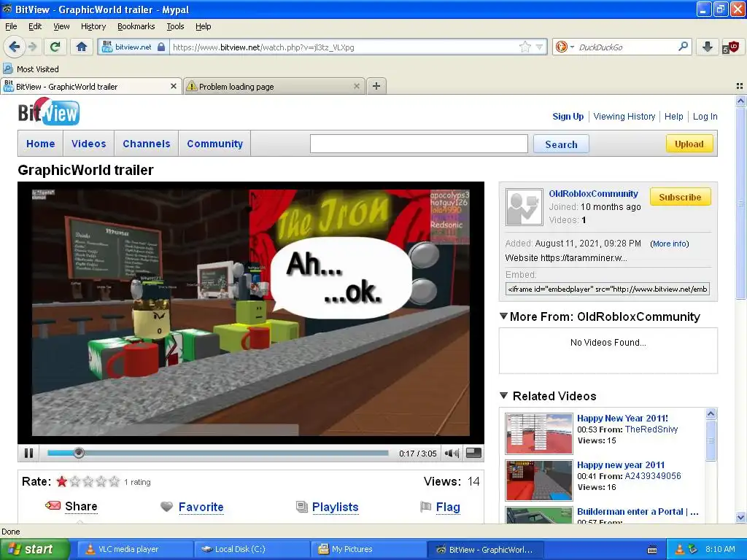
Task: Open OldRobloxCommunity channel avatar
Action: click(524, 206)
